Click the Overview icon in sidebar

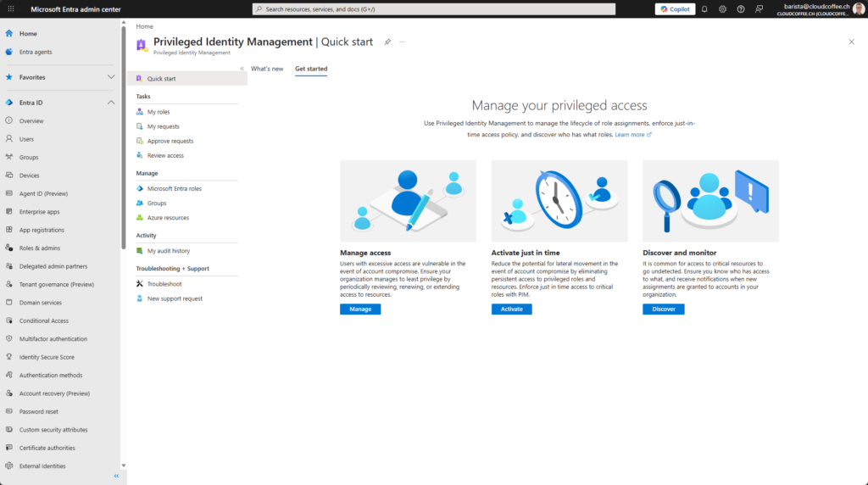(x=8, y=120)
